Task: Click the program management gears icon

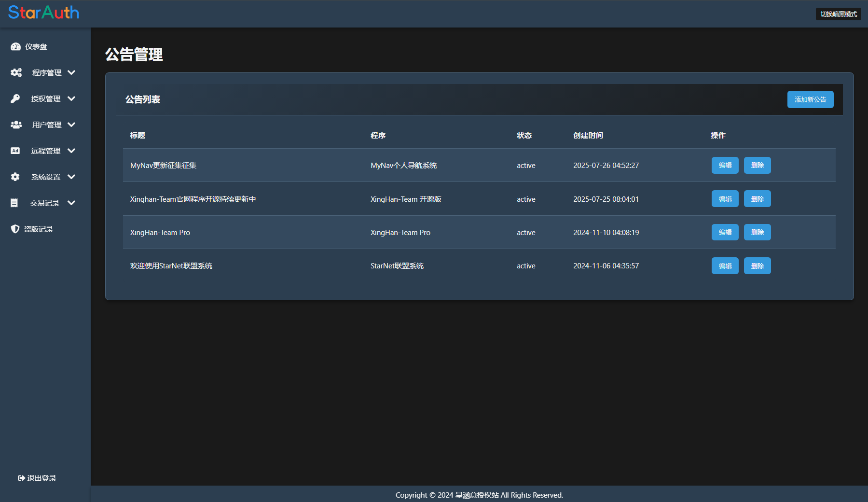Action: (x=16, y=73)
